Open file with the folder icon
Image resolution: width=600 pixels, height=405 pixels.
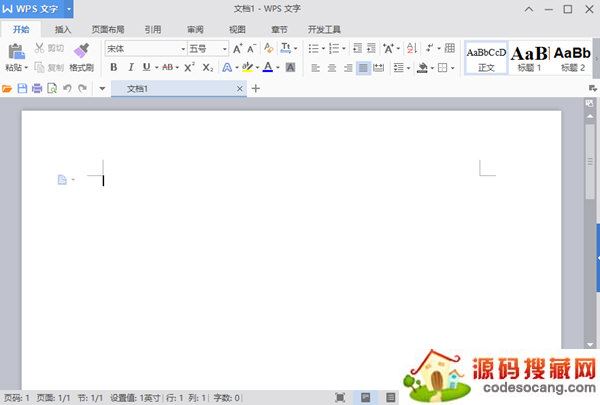[7, 89]
